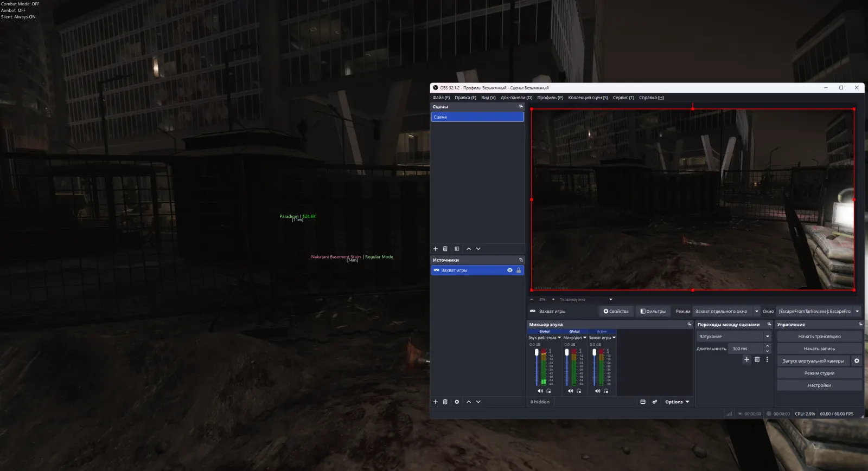This screenshot has height=471, width=868.
Task: Open the Файл (F) menu
Action: pyautogui.click(x=441, y=98)
